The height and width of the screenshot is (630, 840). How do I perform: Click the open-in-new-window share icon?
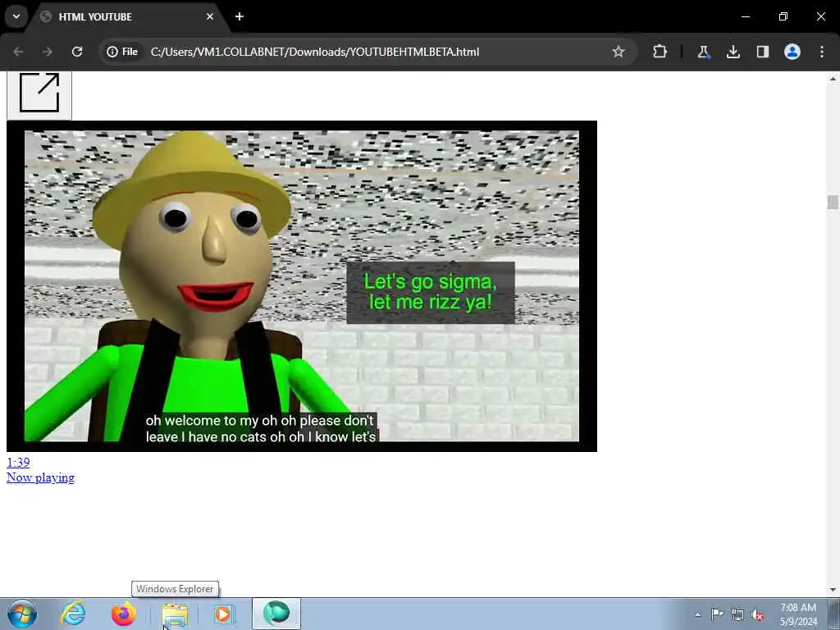pyautogui.click(x=39, y=94)
